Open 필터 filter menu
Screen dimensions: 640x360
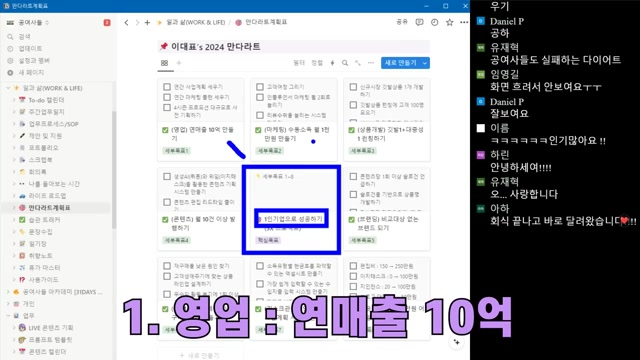[x=299, y=63]
